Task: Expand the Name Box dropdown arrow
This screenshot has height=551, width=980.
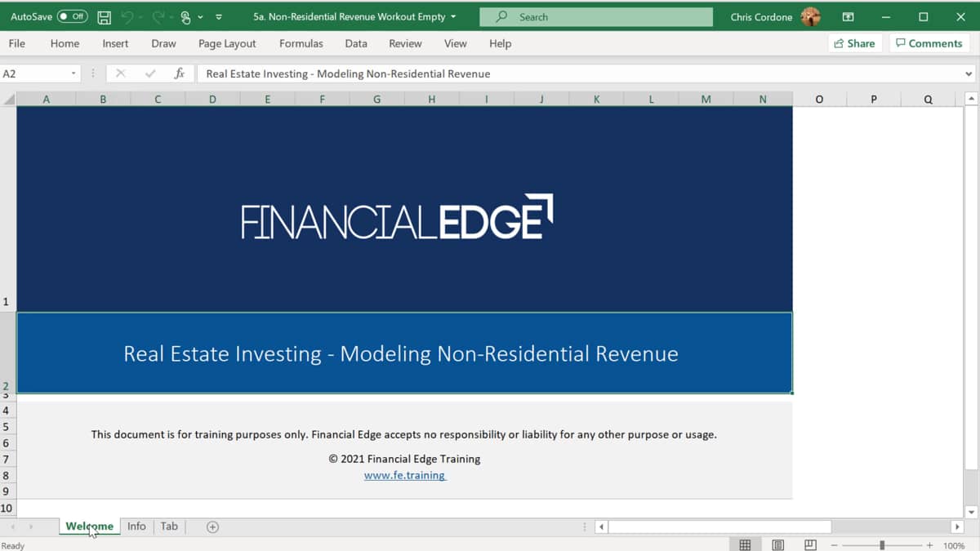Action: [x=73, y=73]
